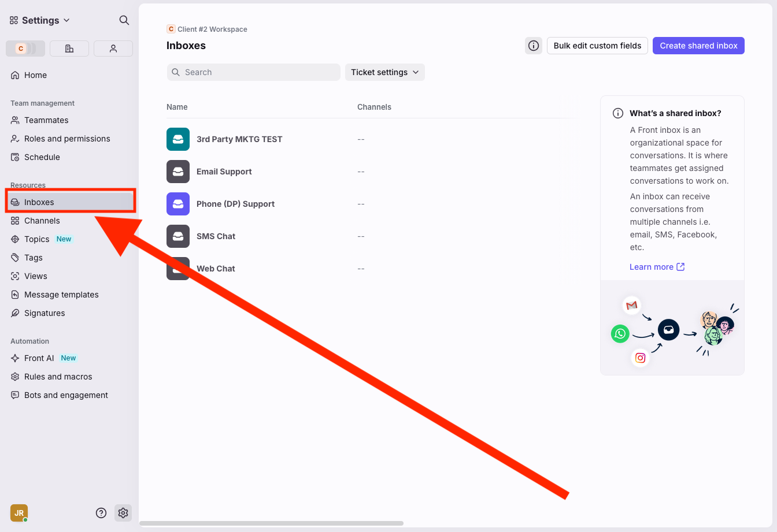
Task: Click the purple Phone (DP) Support icon
Action: coord(178,204)
